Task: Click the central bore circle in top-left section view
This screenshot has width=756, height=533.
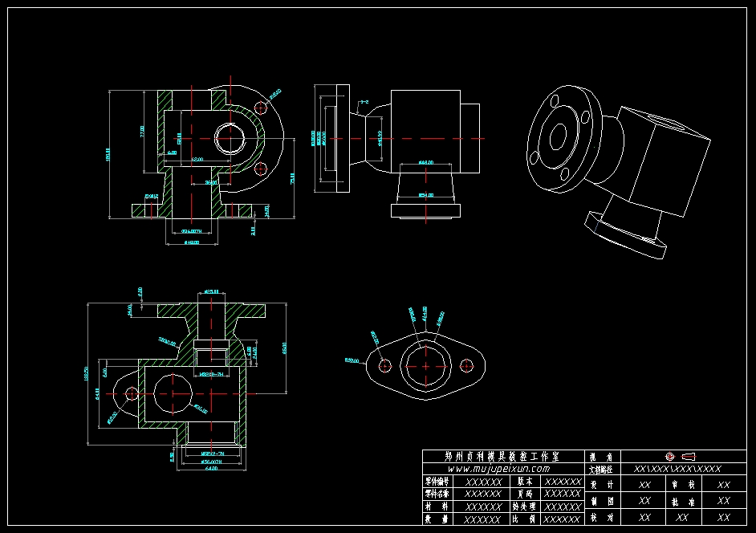Action: pyautogui.click(x=230, y=139)
